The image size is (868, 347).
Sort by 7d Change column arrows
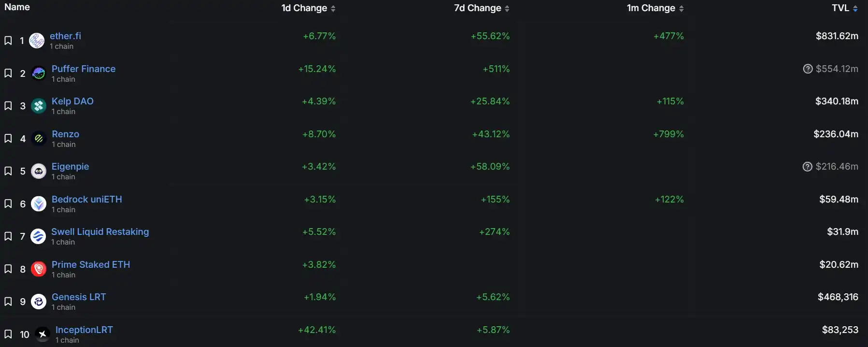[x=507, y=8]
